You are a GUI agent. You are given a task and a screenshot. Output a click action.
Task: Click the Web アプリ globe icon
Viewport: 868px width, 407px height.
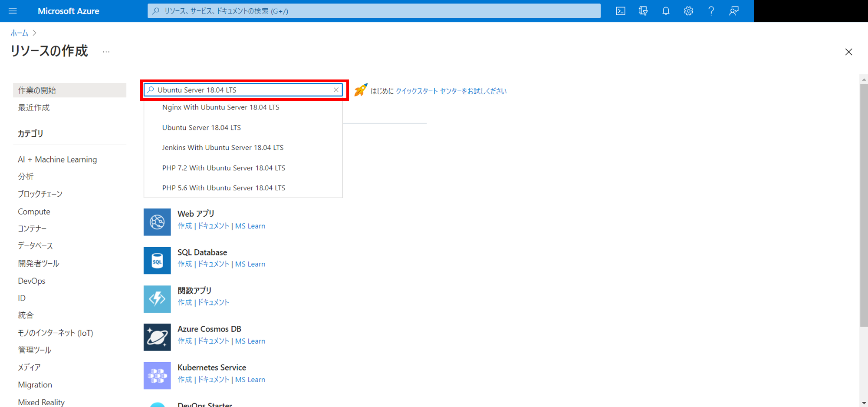157,222
